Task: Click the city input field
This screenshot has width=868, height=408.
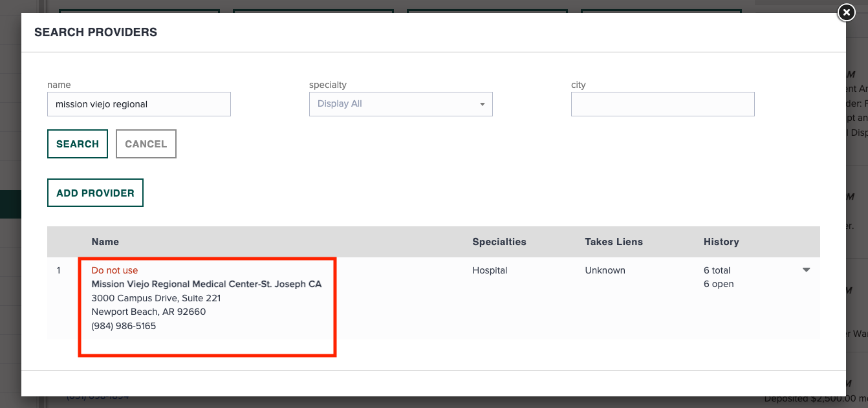Action: pos(663,104)
